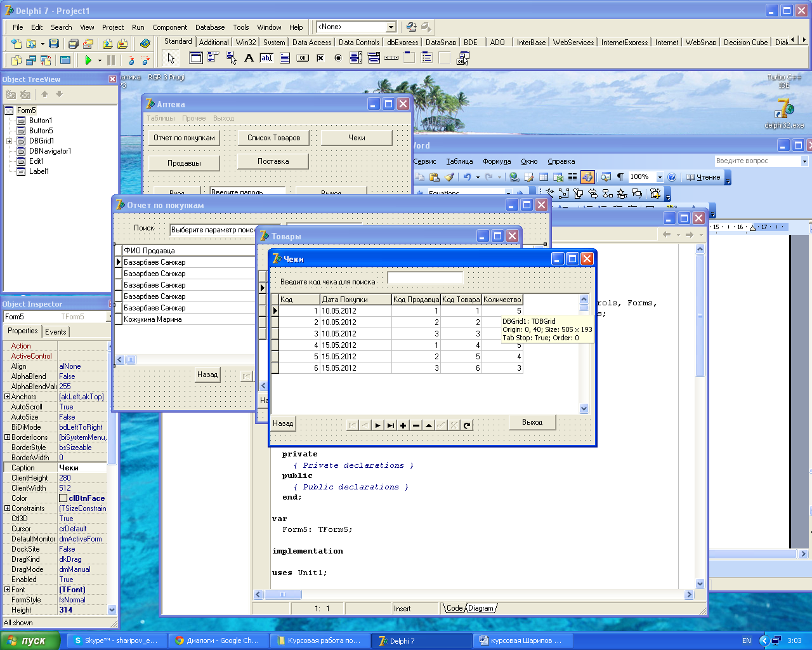Click 'Выход' button in Чеки form

(x=532, y=422)
